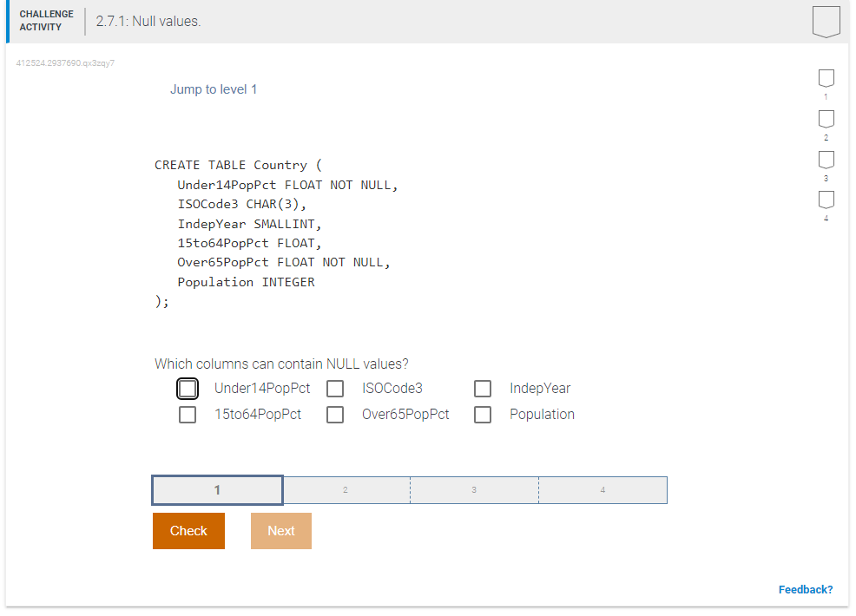Click the Jump to level 1 link
The height and width of the screenshot is (616, 856).
click(x=214, y=88)
